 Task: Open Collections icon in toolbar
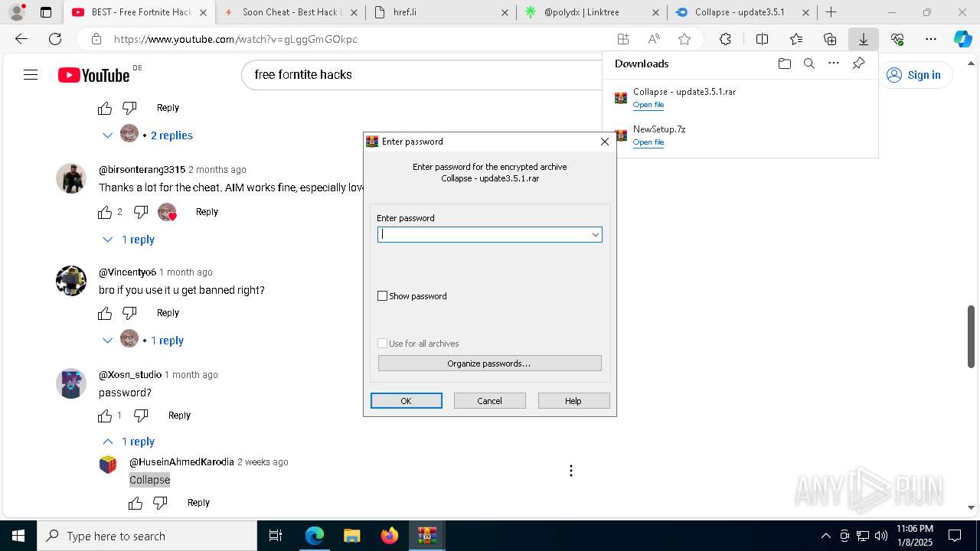click(830, 39)
